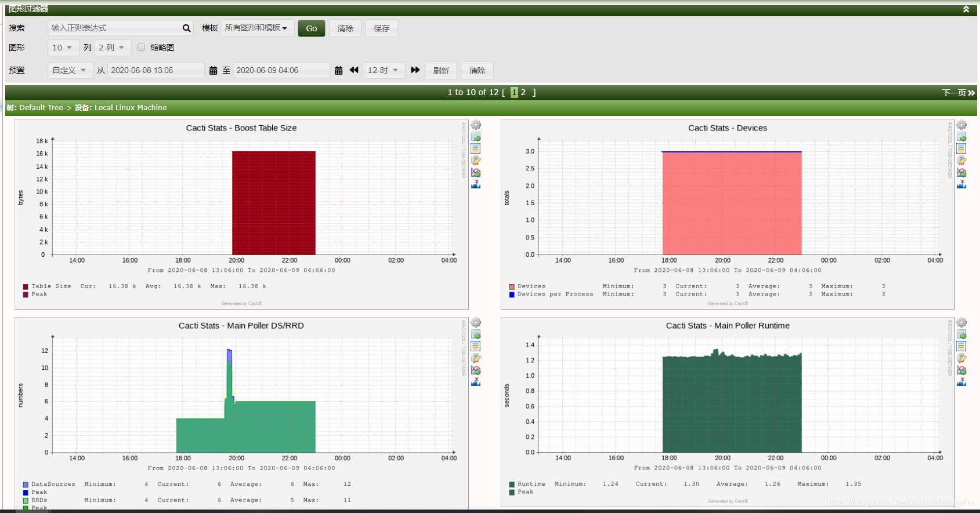Open time graph view icon for Boost Table Size
Screen dimensions: 980x513
click(476, 149)
